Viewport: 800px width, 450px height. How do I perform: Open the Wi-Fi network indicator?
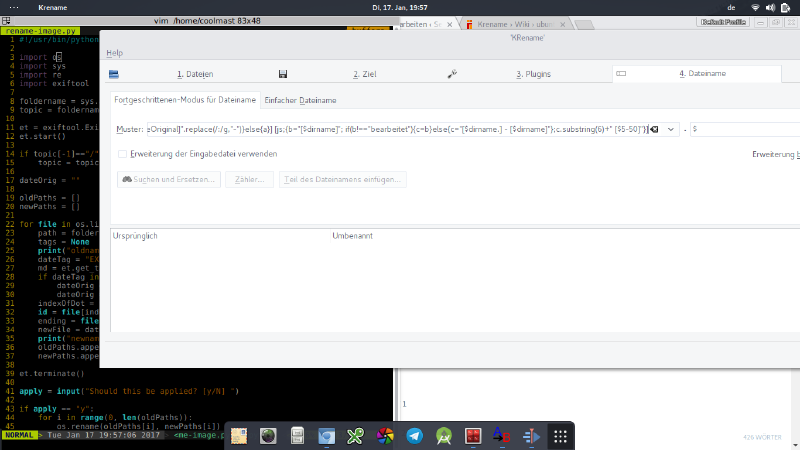pos(756,8)
